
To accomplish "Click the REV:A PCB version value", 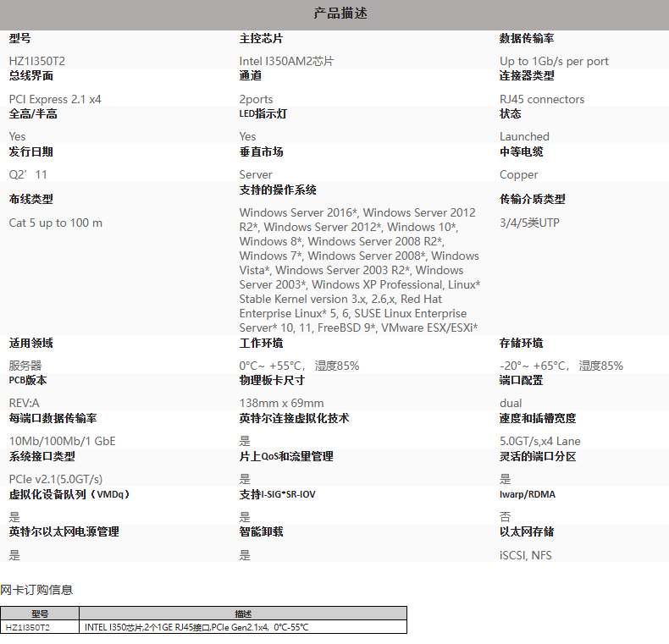I will coord(24,403).
